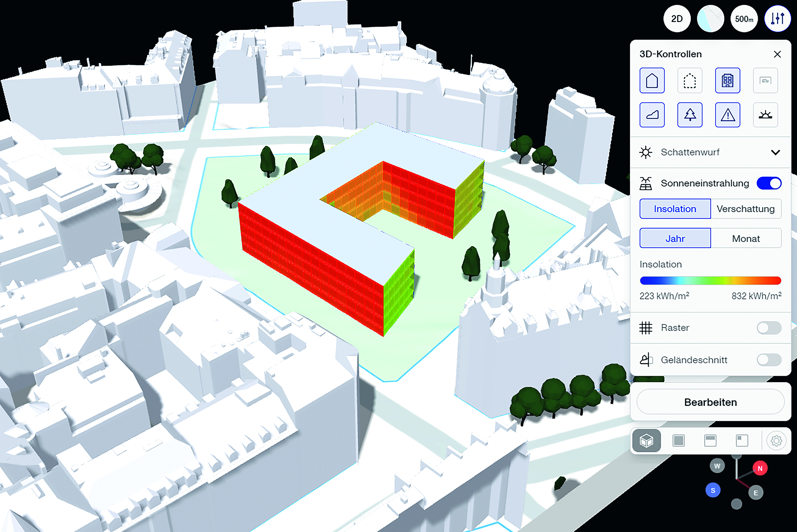Viewport: 797px width, 532px height.
Task: Open the 3D-Kontrollen sliders button
Action: coord(777,19)
